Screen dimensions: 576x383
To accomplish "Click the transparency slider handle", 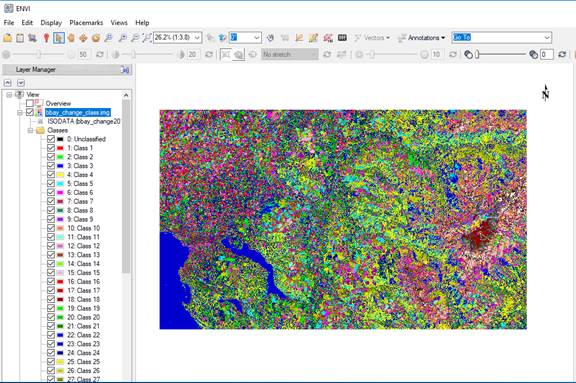I will pos(478,54).
